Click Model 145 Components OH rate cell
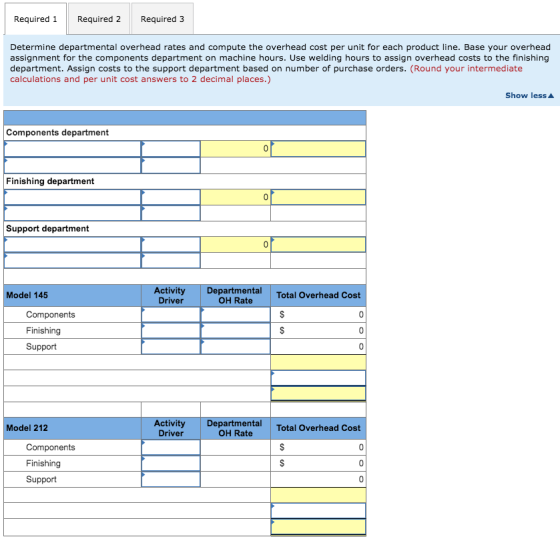The height and width of the screenshot is (539, 560). pos(235,315)
